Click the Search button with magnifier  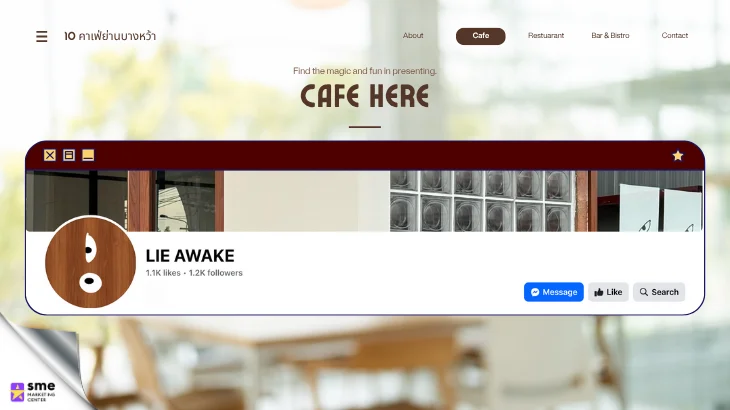(659, 292)
